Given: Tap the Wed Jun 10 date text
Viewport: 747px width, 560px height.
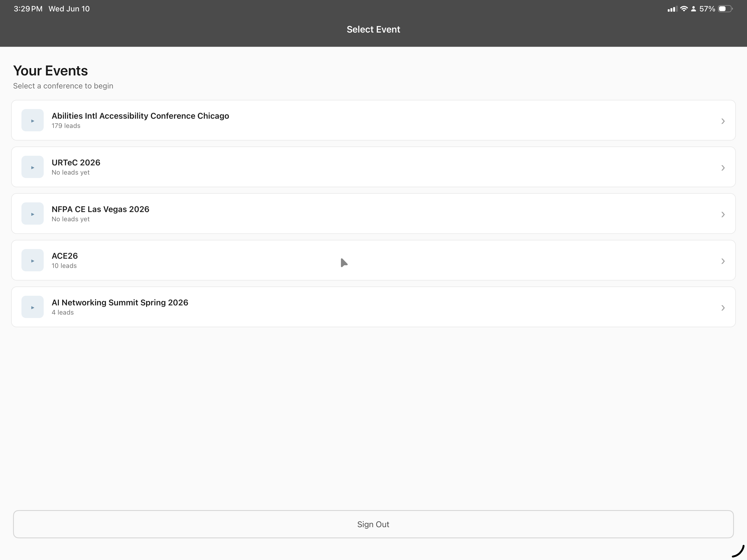Looking at the screenshot, I should point(69,9).
